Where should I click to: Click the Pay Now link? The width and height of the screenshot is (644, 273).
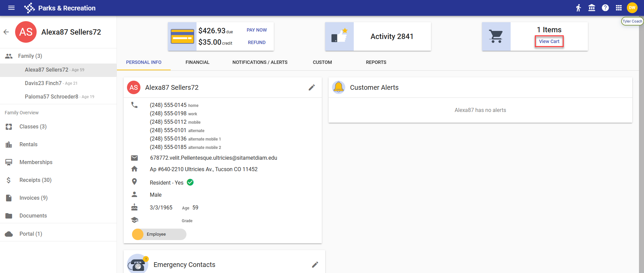point(257,30)
